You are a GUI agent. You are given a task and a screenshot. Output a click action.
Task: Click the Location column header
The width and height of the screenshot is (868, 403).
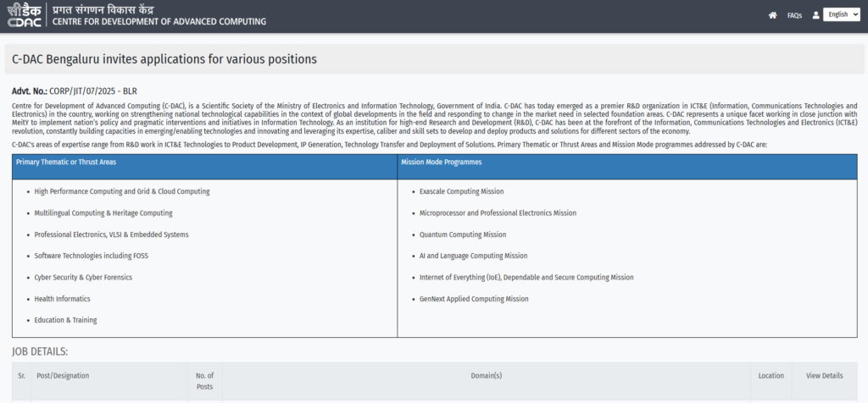click(771, 376)
